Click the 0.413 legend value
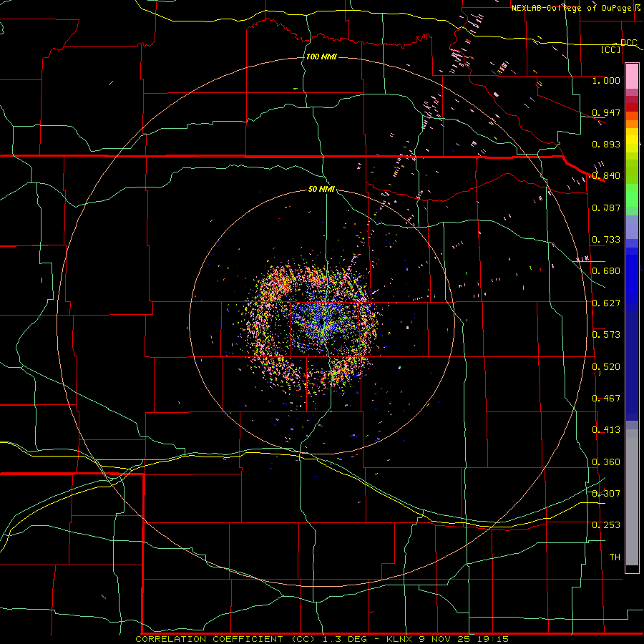The image size is (644, 644). [606, 430]
